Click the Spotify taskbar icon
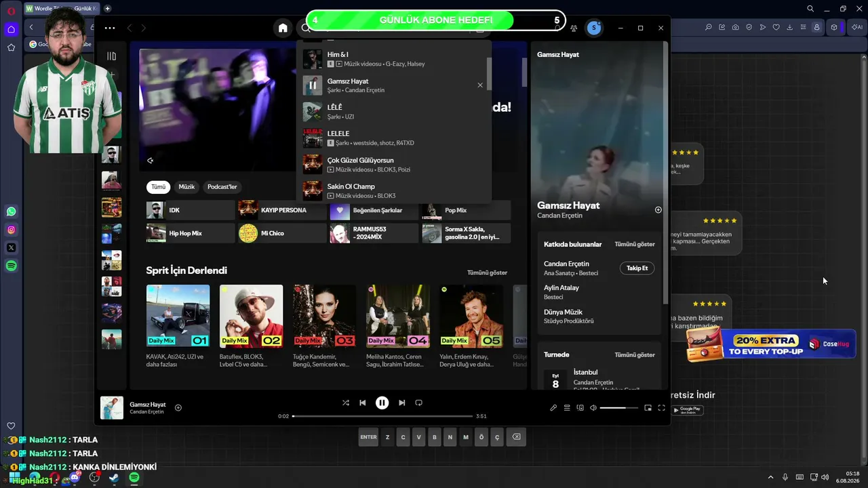This screenshot has width=868, height=488. click(x=134, y=478)
